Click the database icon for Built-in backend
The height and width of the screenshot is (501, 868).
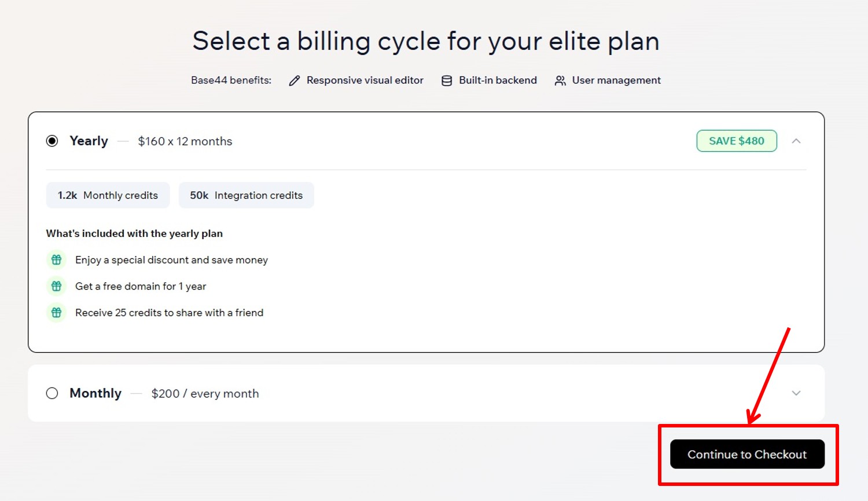pyautogui.click(x=447, y=81)
